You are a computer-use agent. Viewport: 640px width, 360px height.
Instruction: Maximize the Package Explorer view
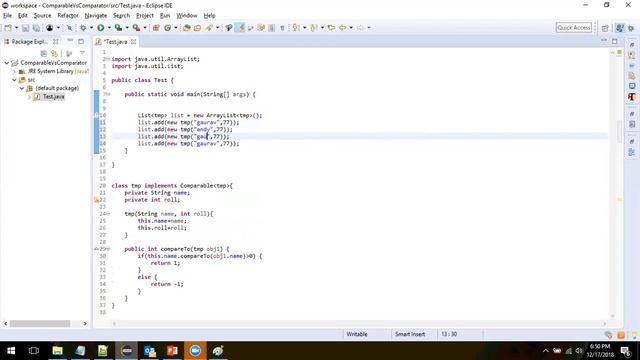[81, 41]
